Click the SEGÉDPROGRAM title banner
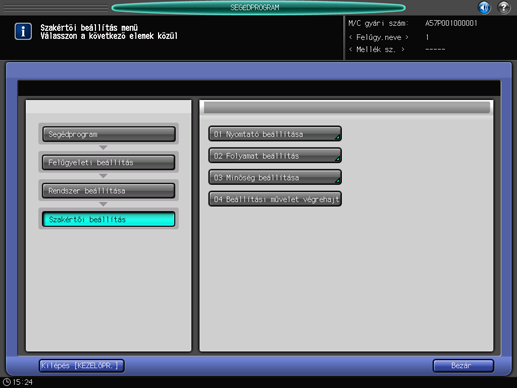517x388 pixels. tap(258, 7)
